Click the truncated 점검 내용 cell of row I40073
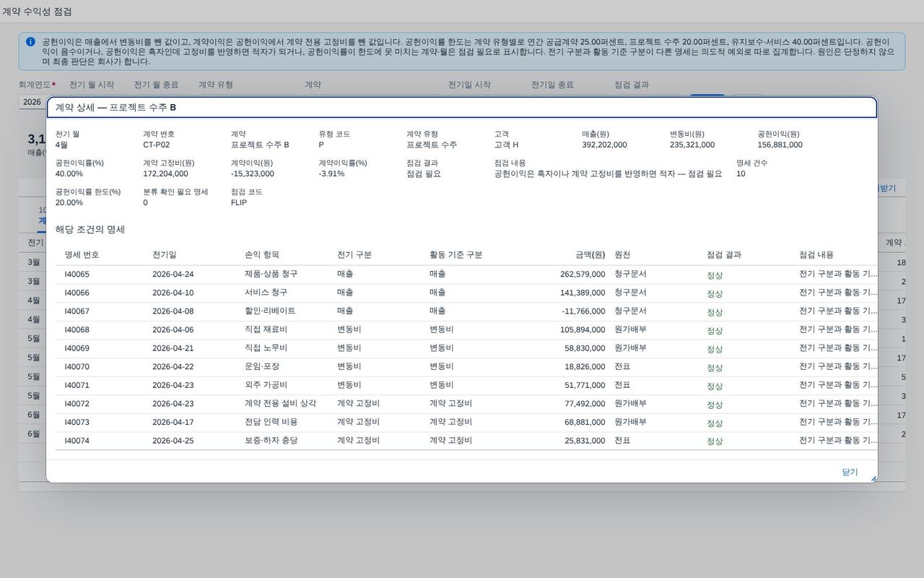The image size is (924, 578). coord(838,422)
